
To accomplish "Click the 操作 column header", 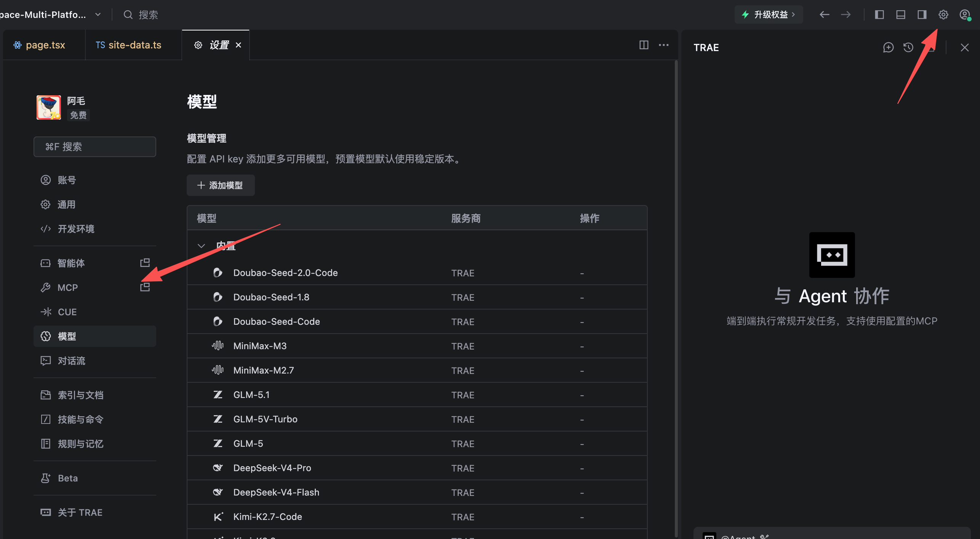I will (x=589, y=218).
